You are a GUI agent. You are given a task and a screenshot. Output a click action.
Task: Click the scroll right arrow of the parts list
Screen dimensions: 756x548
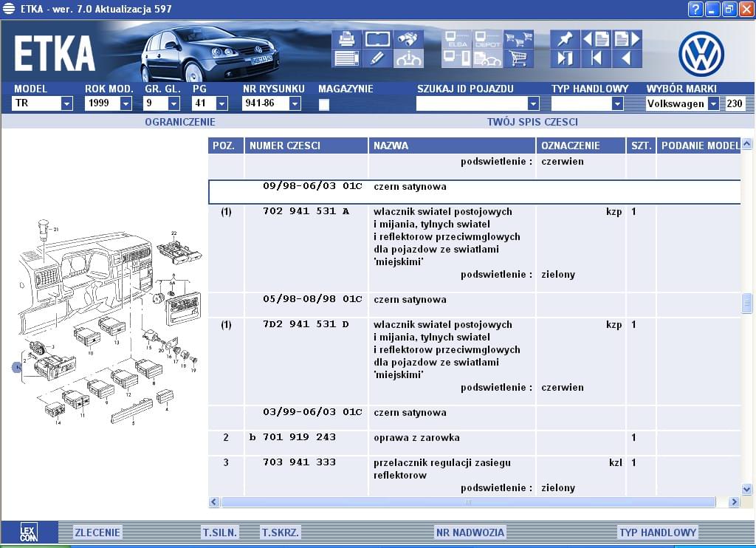734,502
